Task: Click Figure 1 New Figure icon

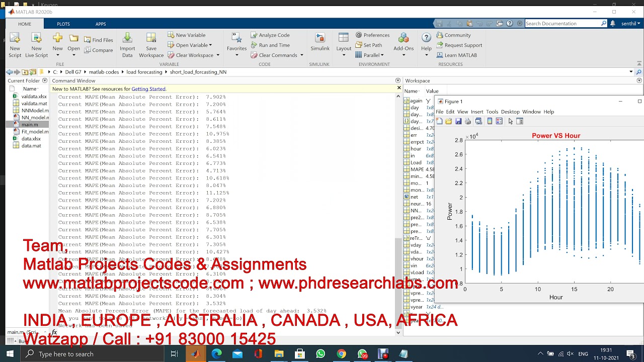Action: [x=439, y=121]
